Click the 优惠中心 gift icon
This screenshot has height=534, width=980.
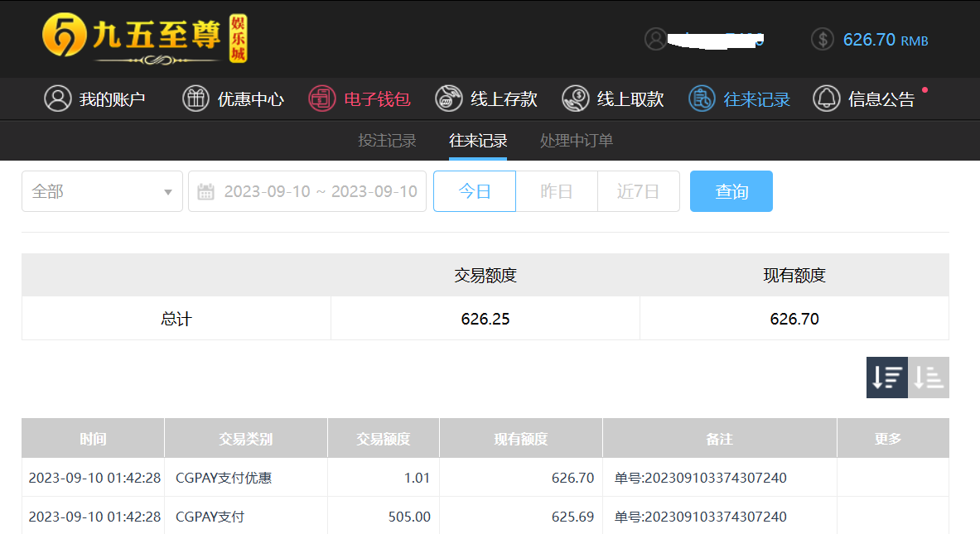[x=196, y=99]
